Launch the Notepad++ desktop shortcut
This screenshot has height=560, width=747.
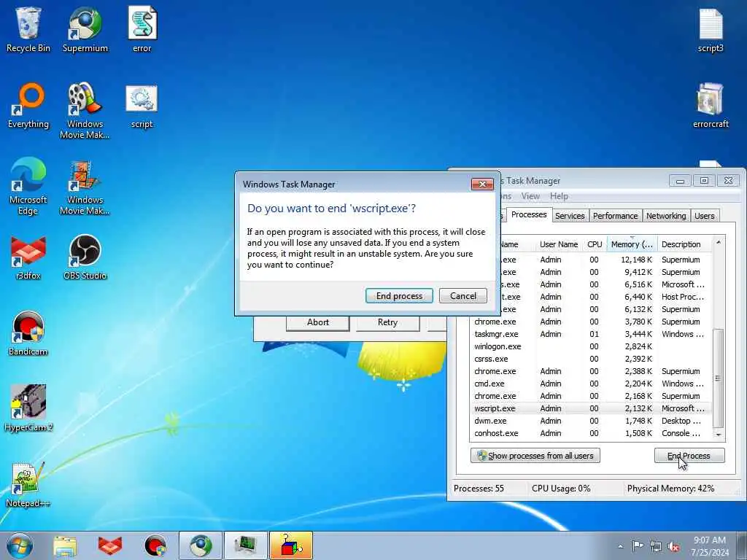click(28, 485)
